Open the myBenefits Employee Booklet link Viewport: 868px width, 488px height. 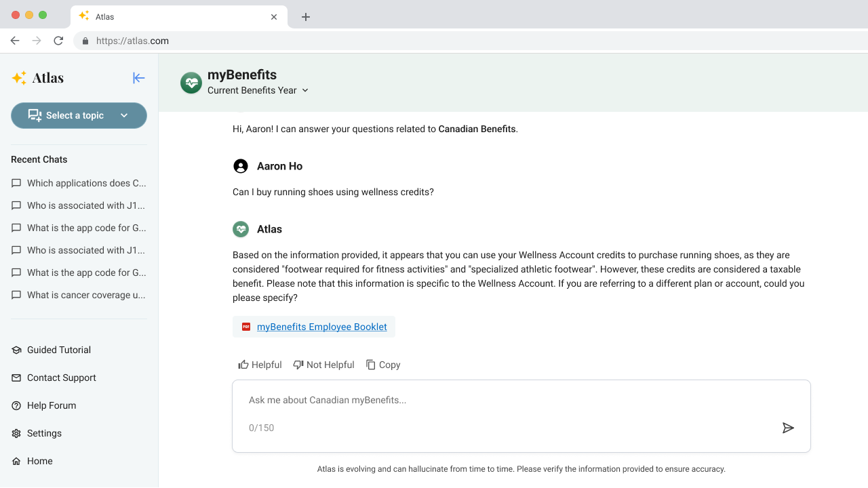[x=322, y=327]
